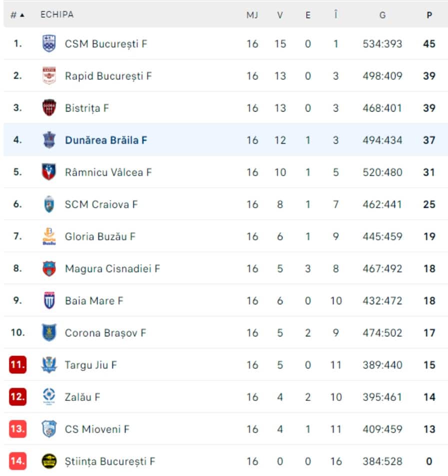The image size is (448, 476).
Task: Click the red relegation badge number 11
Action: pos(17,365)
